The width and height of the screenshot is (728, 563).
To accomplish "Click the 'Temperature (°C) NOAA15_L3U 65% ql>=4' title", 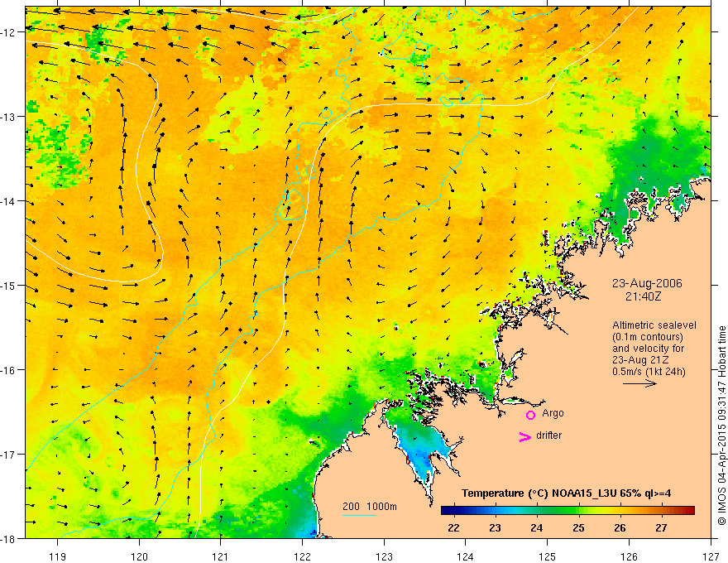I will point(566,493).
